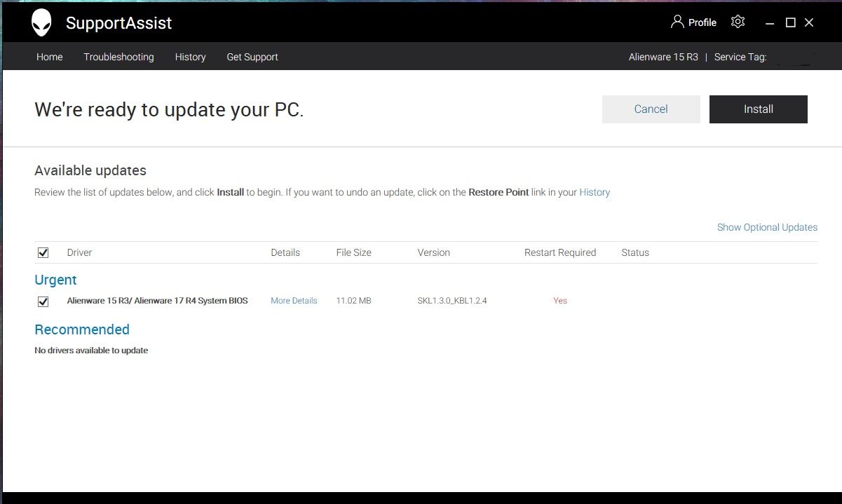Minimize the SupportAssist window
Screen dimensions: 842x504
(770, 23)
